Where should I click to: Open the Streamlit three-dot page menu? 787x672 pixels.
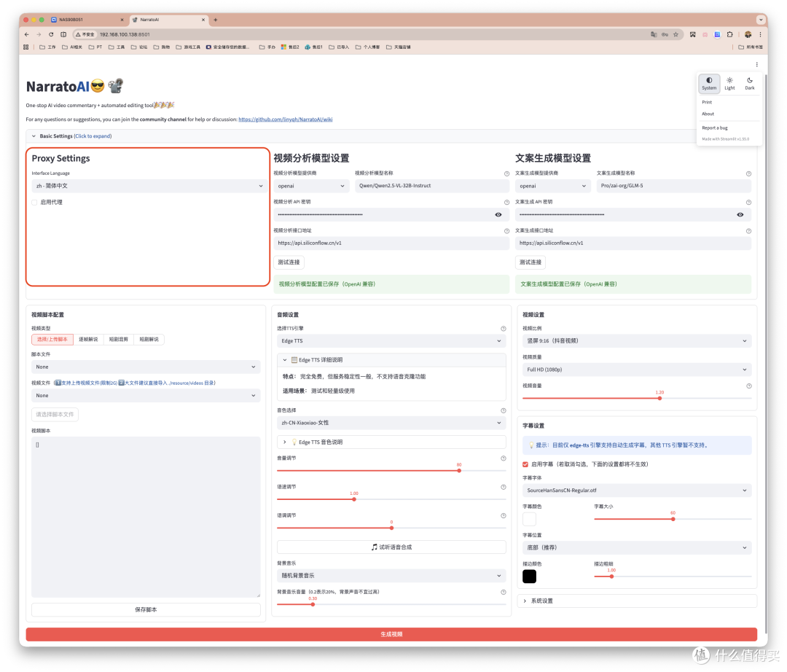click(756, 64)
